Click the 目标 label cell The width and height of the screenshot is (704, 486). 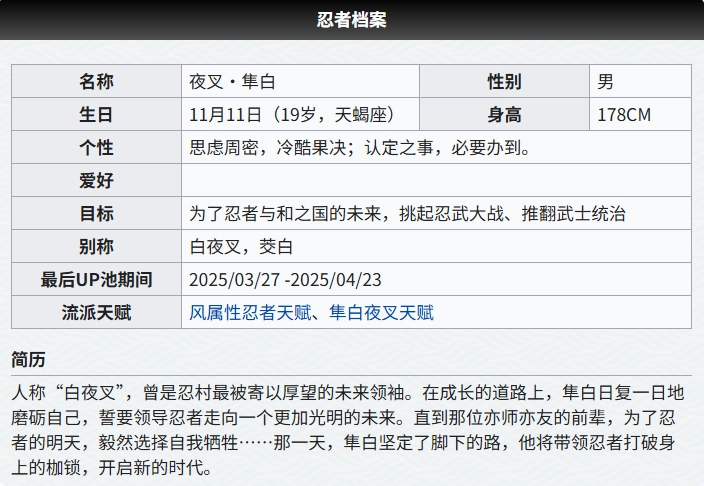tap(96, 214)
